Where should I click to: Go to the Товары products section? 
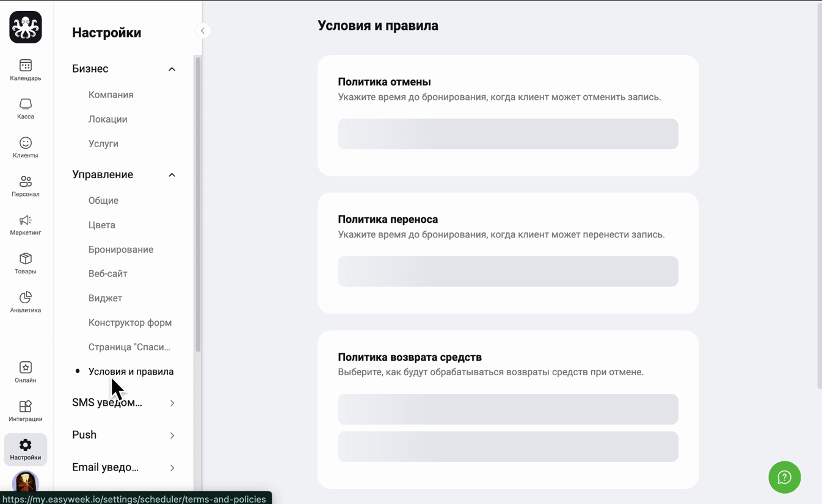[x=26, y=264]
